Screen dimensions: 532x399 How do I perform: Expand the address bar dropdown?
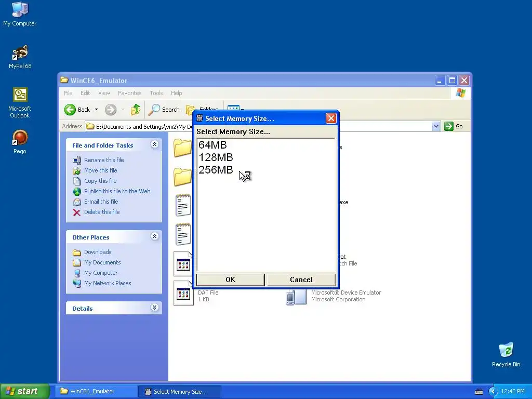[436, 127]
